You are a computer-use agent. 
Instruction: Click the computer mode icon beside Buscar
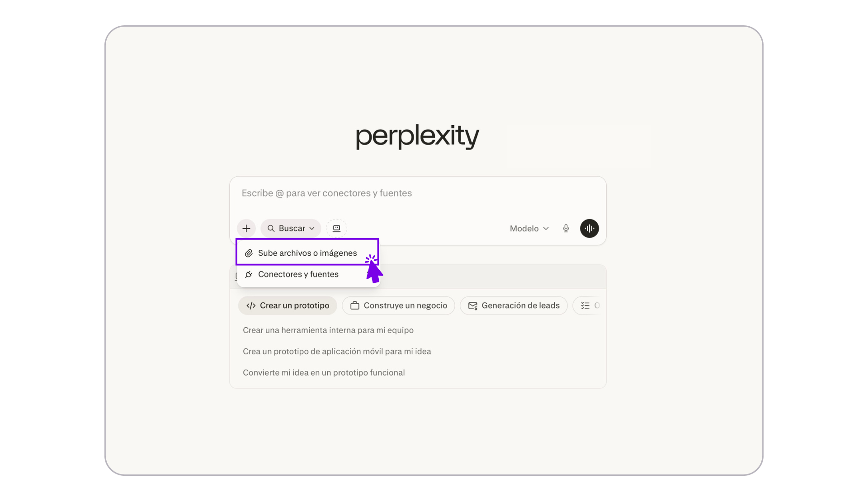pyautogui.click(x=336, y=228)
